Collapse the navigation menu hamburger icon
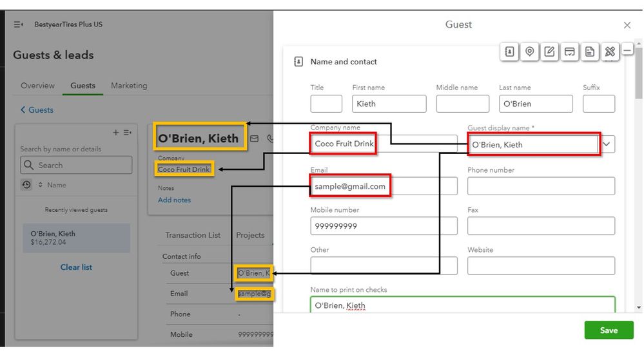644x362 pixels. pyautogui.click(x=19, y=24)
